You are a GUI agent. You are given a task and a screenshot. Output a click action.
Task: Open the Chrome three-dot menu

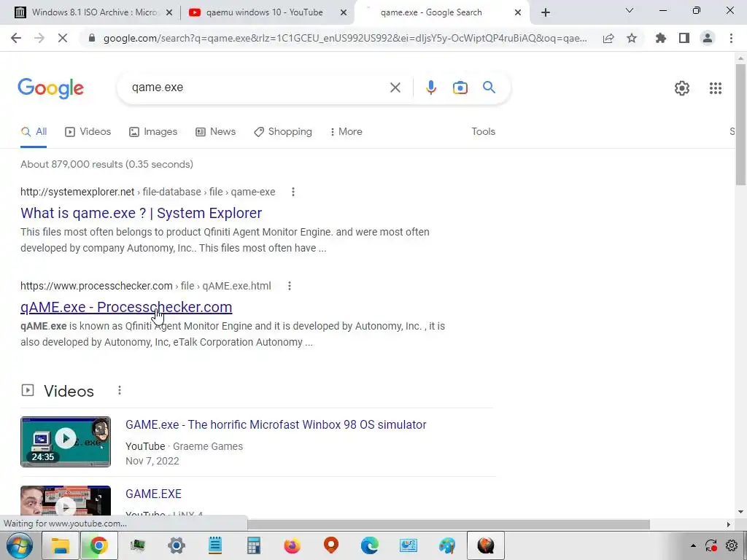(731, 38)
